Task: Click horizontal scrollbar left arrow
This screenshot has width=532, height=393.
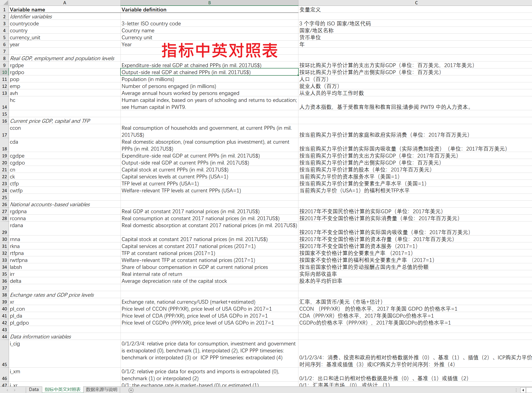Action: coord(523,390)
